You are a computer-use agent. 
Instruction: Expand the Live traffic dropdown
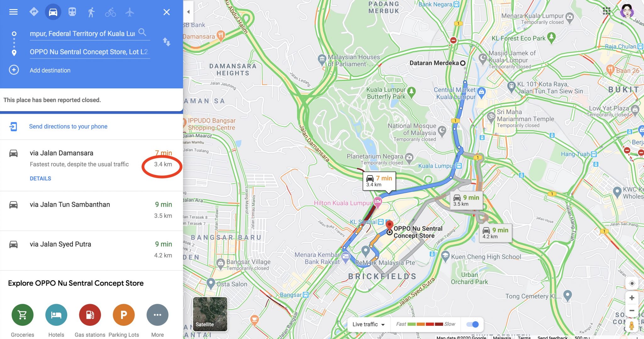(369, 324)
